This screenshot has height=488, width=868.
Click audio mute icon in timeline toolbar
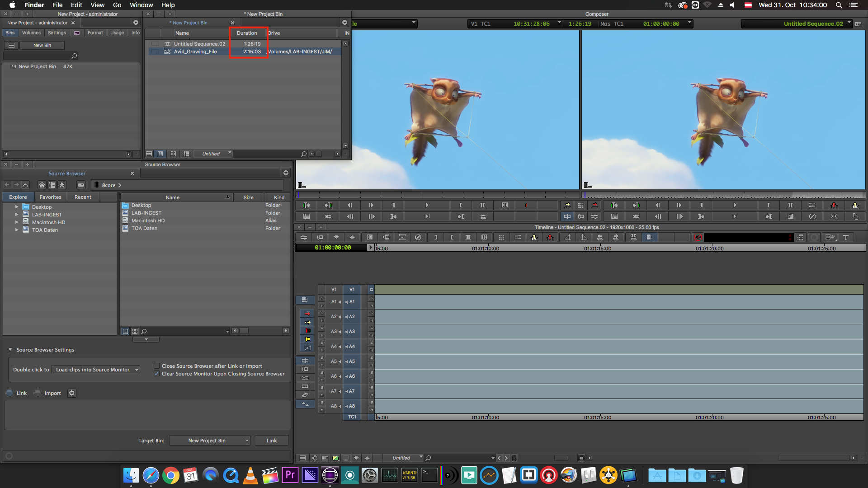[x=698, y=237]
